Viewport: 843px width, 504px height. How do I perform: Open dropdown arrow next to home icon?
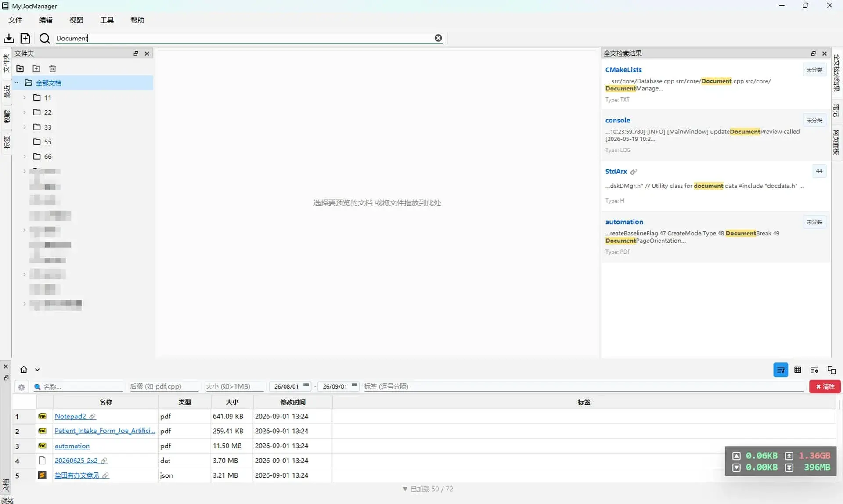[x=37, y=370]
